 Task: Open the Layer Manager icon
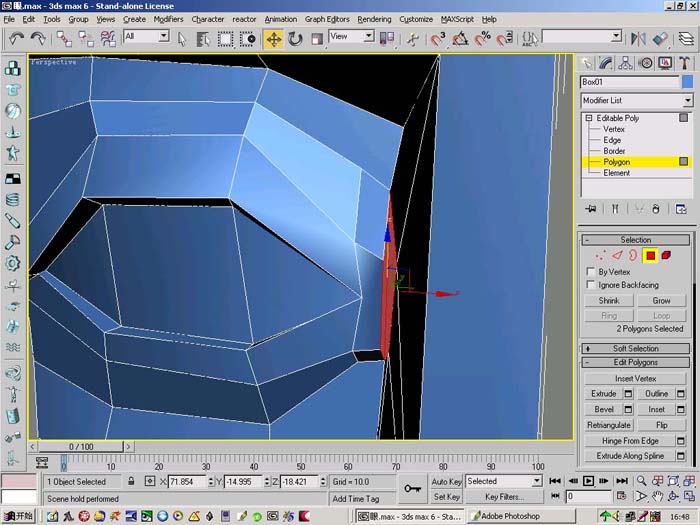[686, 39]
